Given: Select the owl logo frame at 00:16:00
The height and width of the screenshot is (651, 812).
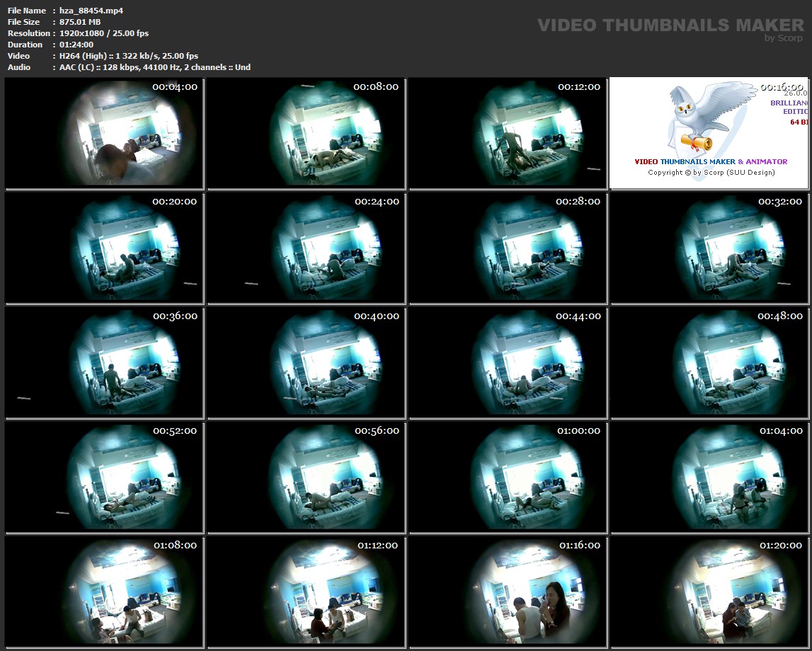Looking at the screenshot, I should click(709, 133).
